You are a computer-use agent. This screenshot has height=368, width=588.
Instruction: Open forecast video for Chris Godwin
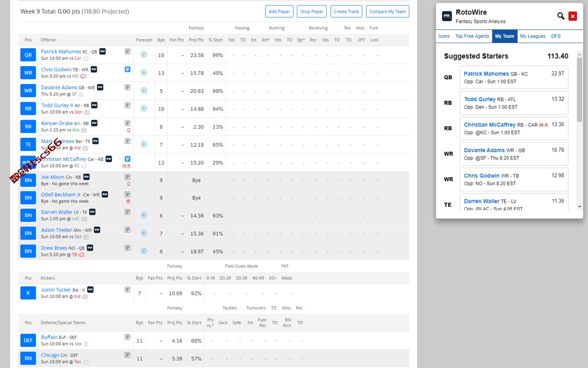pos(144,73)
